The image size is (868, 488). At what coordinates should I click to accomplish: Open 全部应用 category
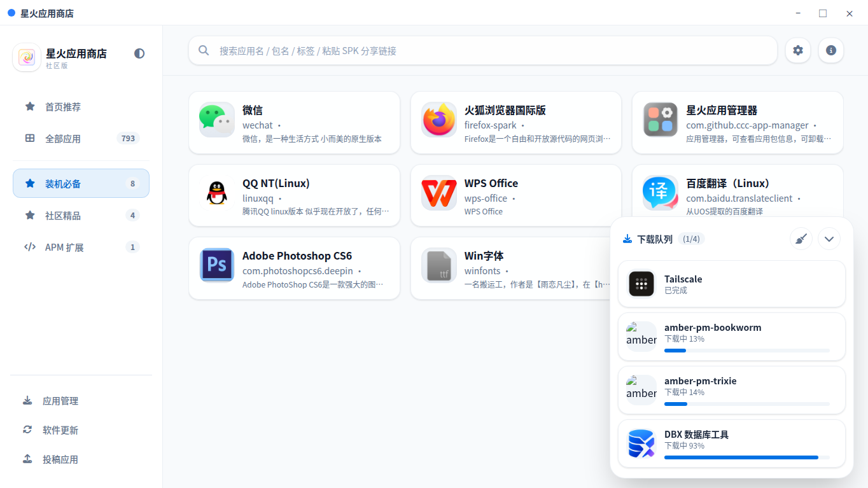click(81, 139)
